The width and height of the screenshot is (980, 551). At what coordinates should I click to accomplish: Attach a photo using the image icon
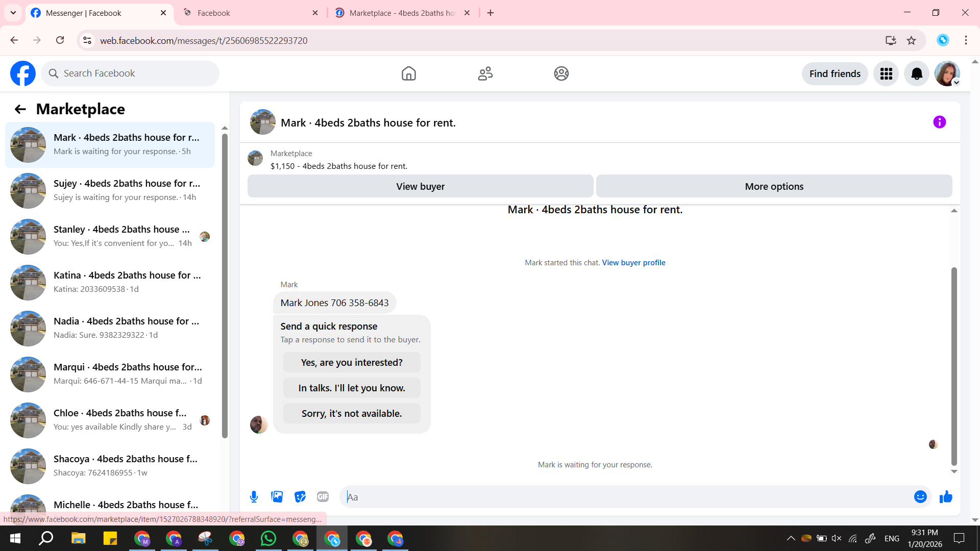coord(277,497)
